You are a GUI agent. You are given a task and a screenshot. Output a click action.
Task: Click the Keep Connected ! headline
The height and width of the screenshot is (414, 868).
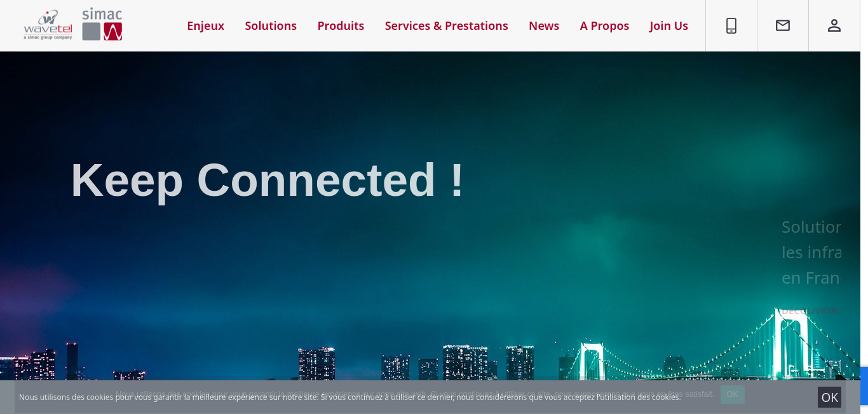click(x=268, y=180)
